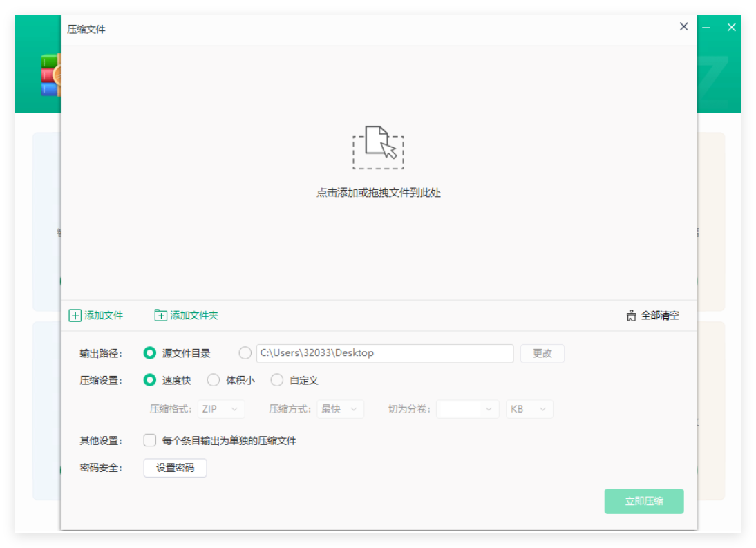756x548 pixels.
Task: Click the 输出路径 label
Action: point(101,354)
